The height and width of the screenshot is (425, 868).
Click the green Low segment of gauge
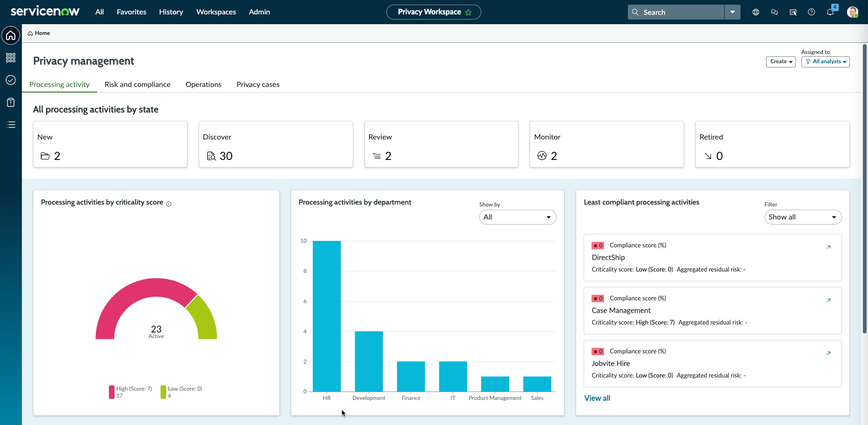[x=205, y=319]
